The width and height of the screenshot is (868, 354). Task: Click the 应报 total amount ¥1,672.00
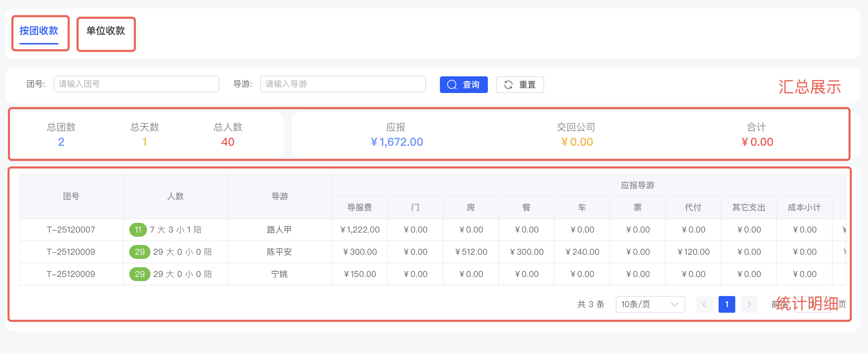(x=396, y=142)
